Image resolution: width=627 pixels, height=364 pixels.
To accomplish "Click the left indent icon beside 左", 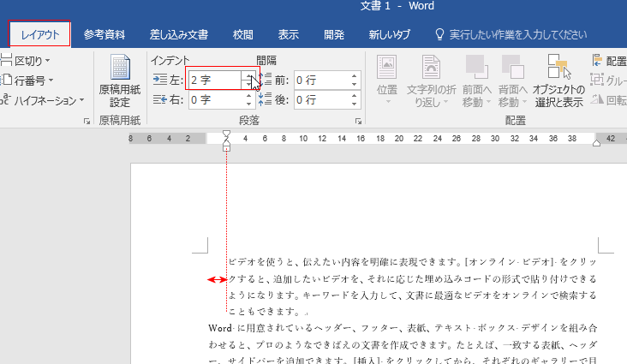I will pyautogui.click(x=160, y=80).
